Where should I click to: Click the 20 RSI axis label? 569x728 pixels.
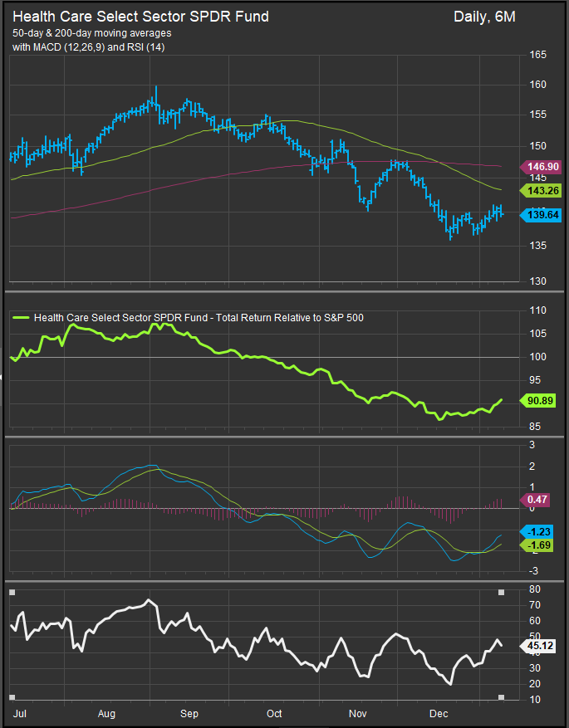point(535,684)
